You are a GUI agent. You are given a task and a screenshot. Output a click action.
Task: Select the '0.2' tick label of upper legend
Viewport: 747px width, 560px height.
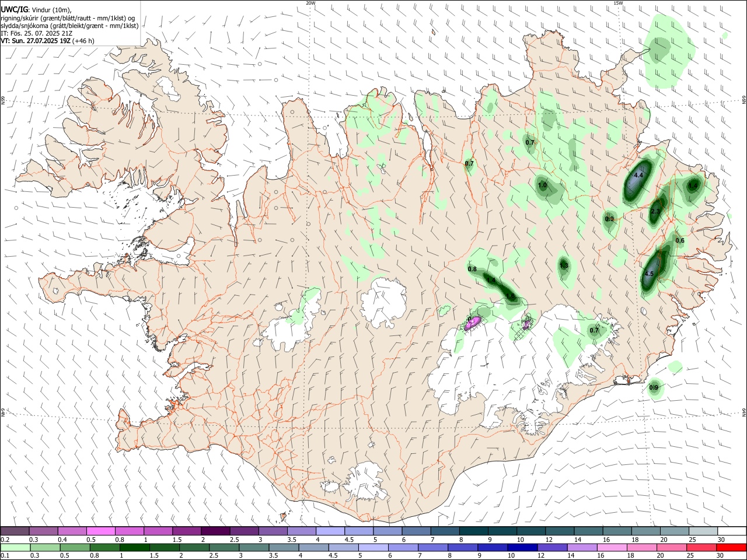pos(5,540)
